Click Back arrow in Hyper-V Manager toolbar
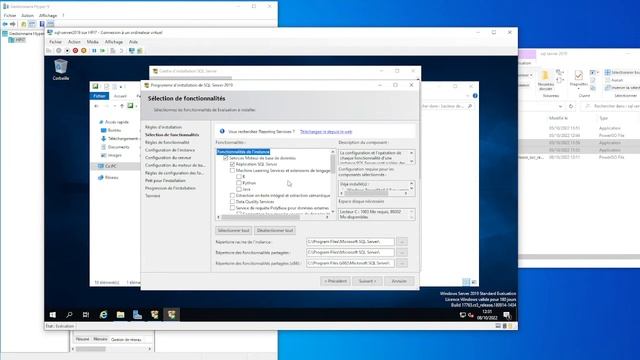Screen dimensions: 640x360 [5, 24]
